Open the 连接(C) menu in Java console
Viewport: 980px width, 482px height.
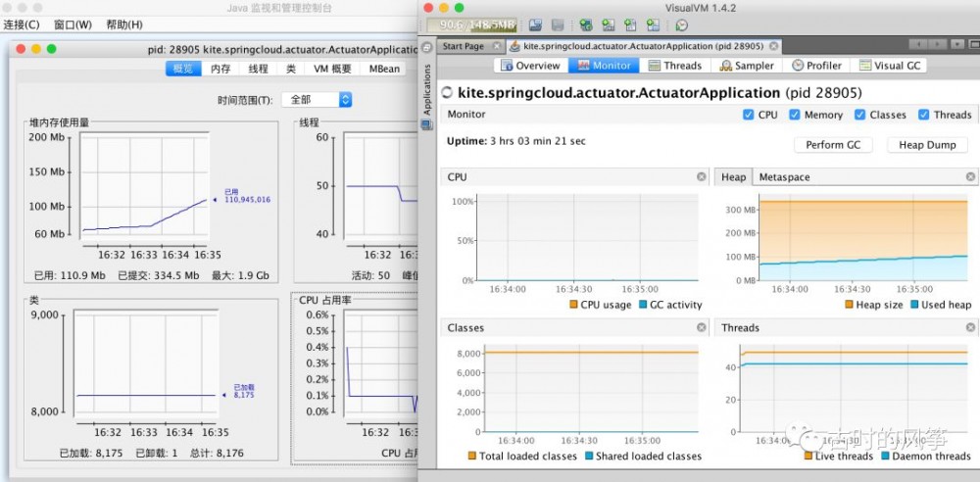click(x=22, y=25)
